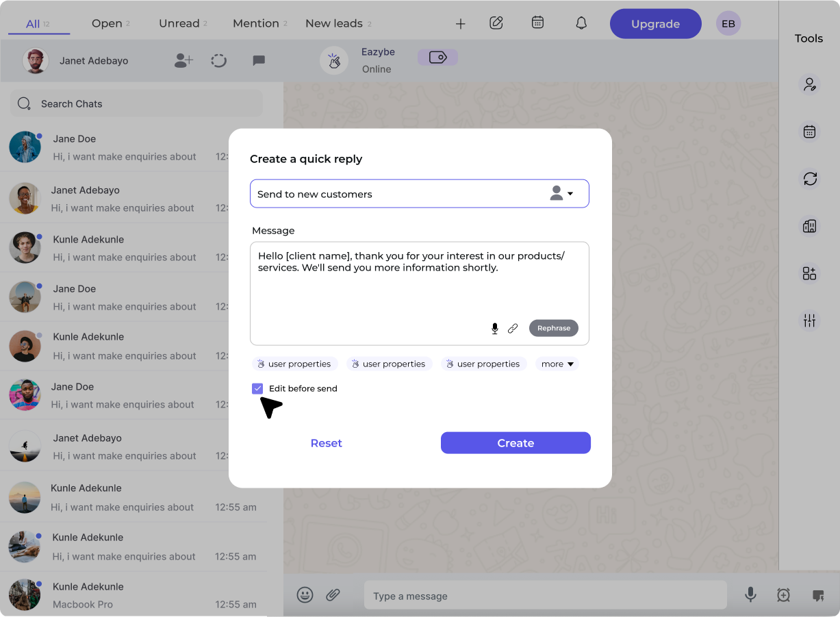Screen dimensions: 840x617
Task: Click the link icon in the quick reply message box
Action: [513, 328]
